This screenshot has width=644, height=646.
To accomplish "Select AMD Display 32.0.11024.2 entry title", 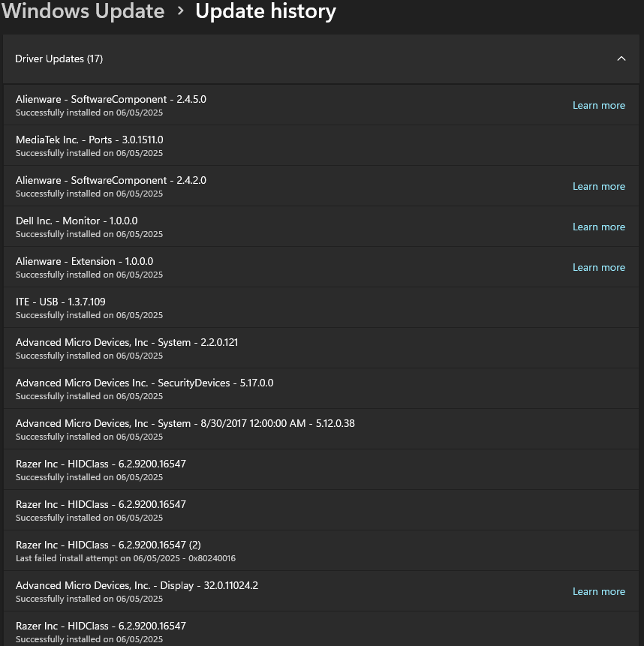I will pos(137,585).
